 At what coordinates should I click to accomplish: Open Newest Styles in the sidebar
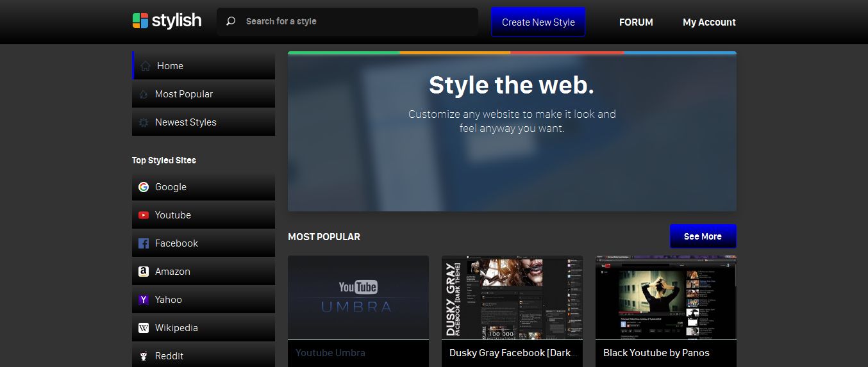pos(203,122)
